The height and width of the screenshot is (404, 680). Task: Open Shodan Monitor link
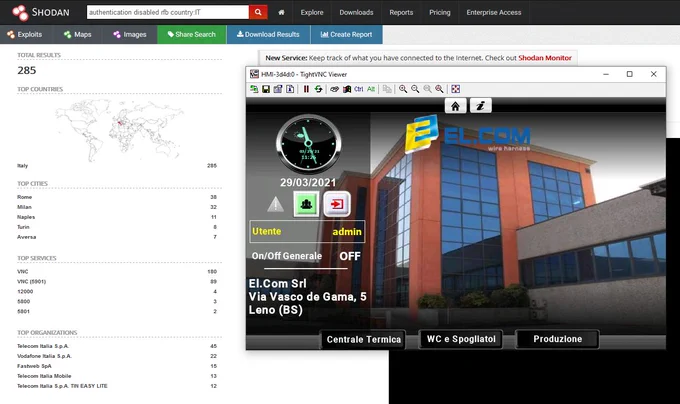point(545,58)
